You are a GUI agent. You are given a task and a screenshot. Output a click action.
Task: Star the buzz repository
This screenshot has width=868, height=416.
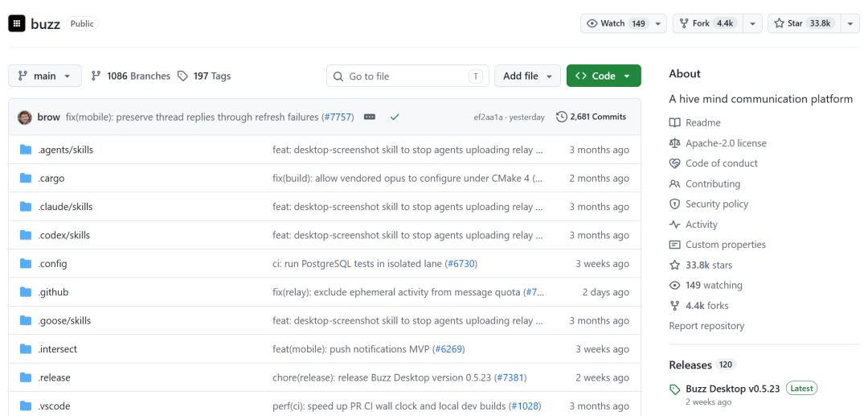click(805, 23)
